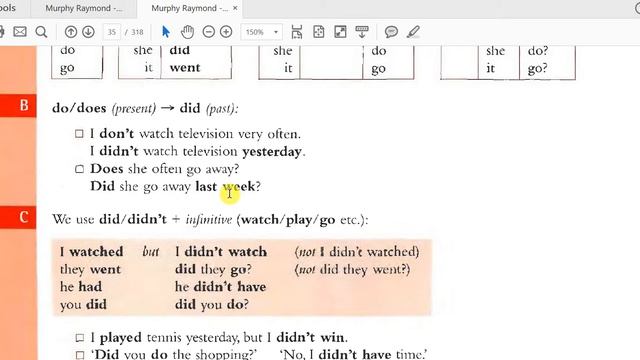
Task: Click the email envelope icon
Action: click(20, 31)
